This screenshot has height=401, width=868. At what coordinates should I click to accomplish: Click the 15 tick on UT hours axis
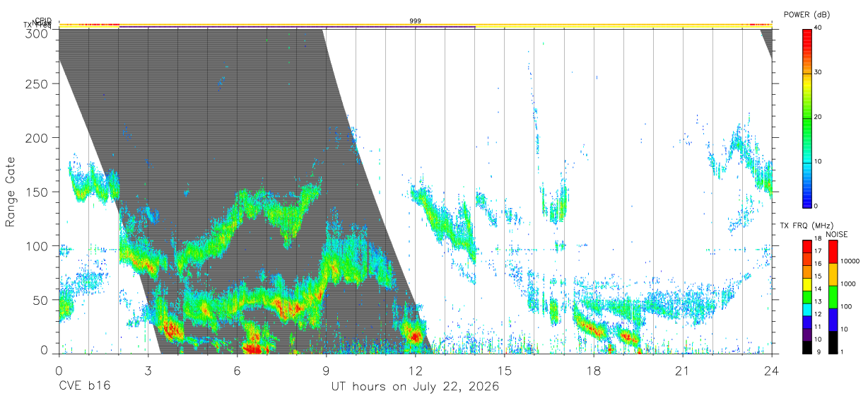504,370
